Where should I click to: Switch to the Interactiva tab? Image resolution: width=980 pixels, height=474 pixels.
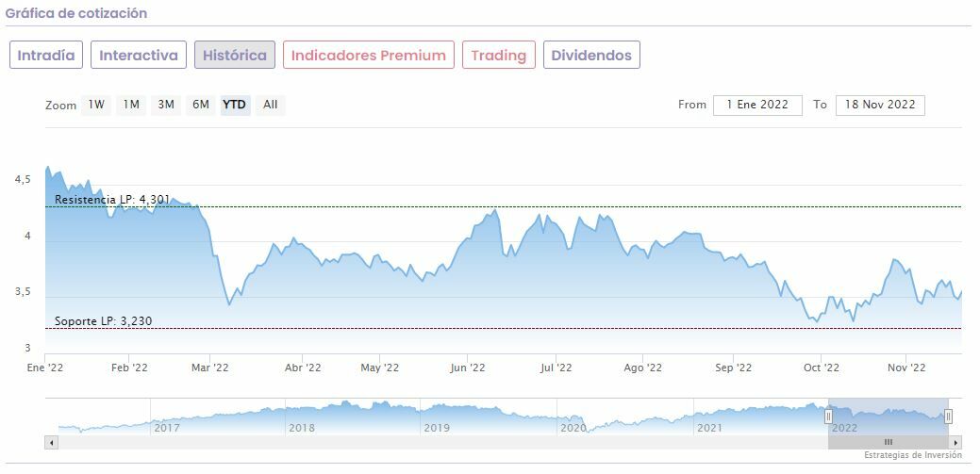[139, 55]
